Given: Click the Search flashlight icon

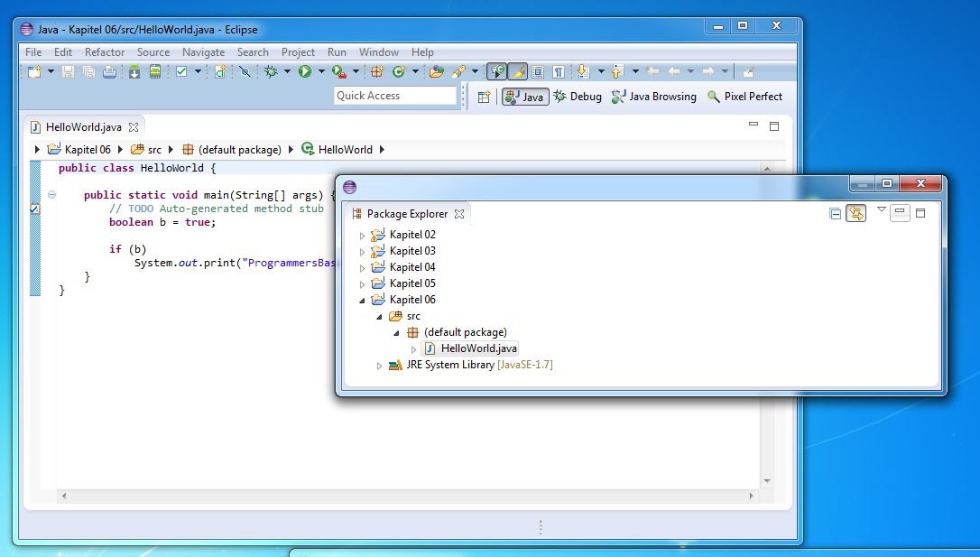Looking at the screenshot, I should 458,72.
